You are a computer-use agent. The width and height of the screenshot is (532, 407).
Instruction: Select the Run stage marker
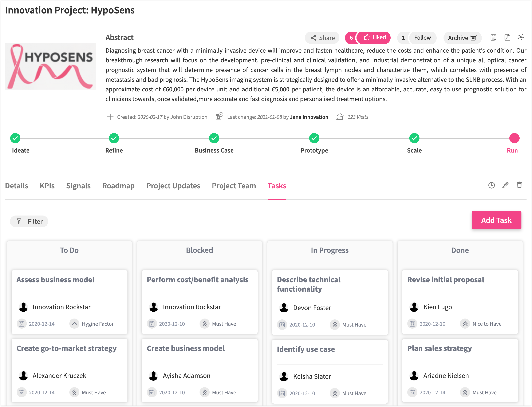click(x=514, y=138)
